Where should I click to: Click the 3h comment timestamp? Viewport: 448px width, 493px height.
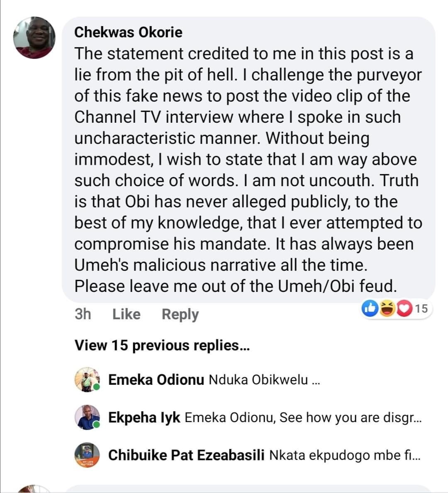pos(83,314)
